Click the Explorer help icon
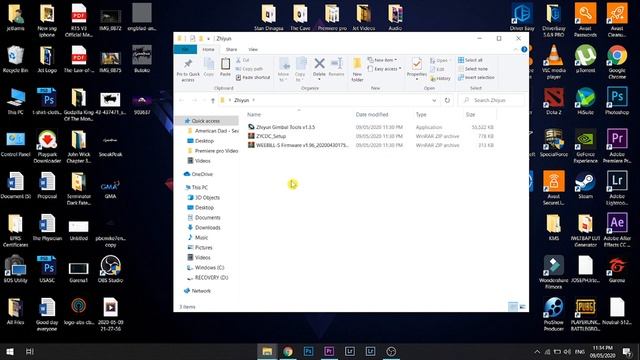The image size is (640, 360). pyautogui.click(x=524, y=49)
